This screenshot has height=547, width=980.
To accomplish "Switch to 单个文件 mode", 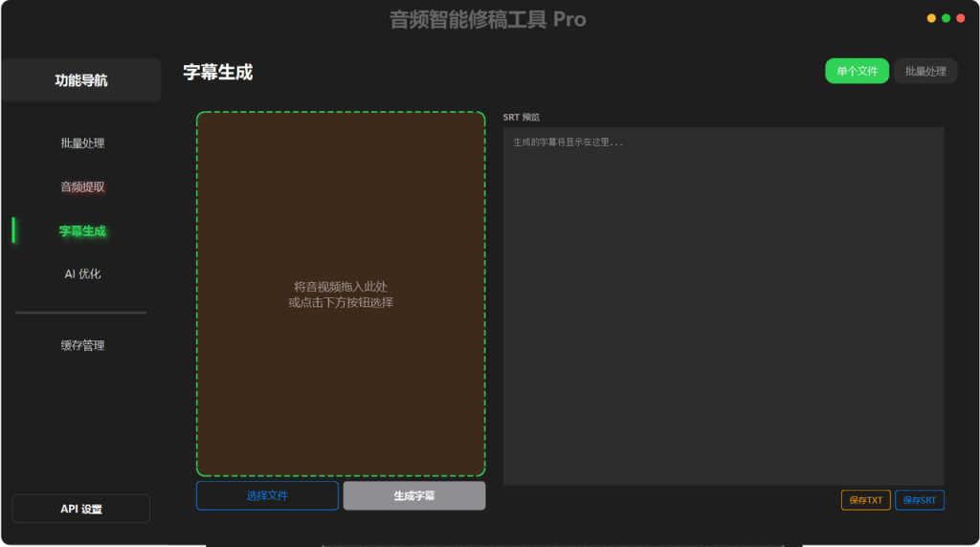I will [857, 71].
